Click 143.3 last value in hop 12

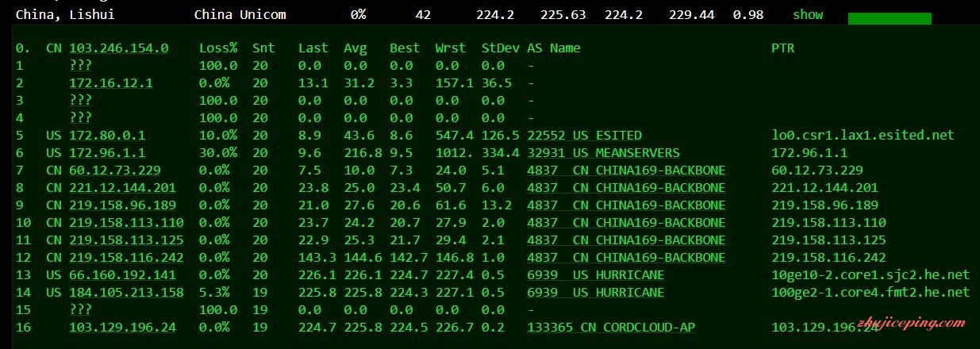[317, 258]
